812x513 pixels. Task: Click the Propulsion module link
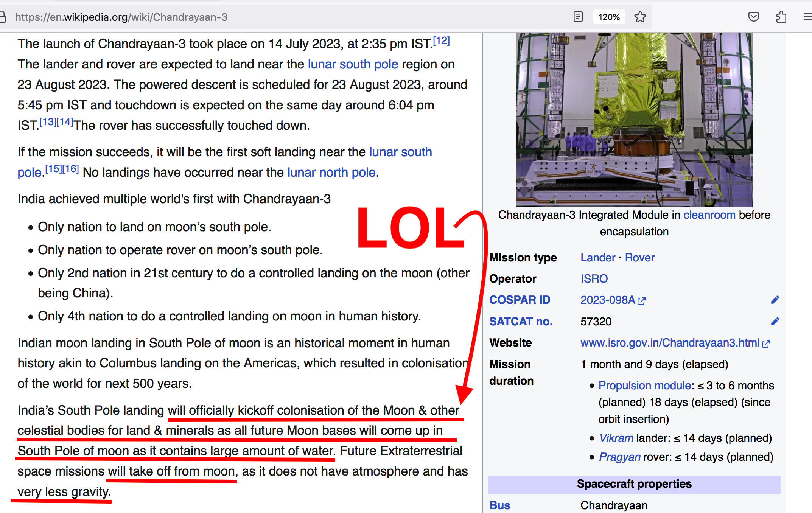point(645,386)
